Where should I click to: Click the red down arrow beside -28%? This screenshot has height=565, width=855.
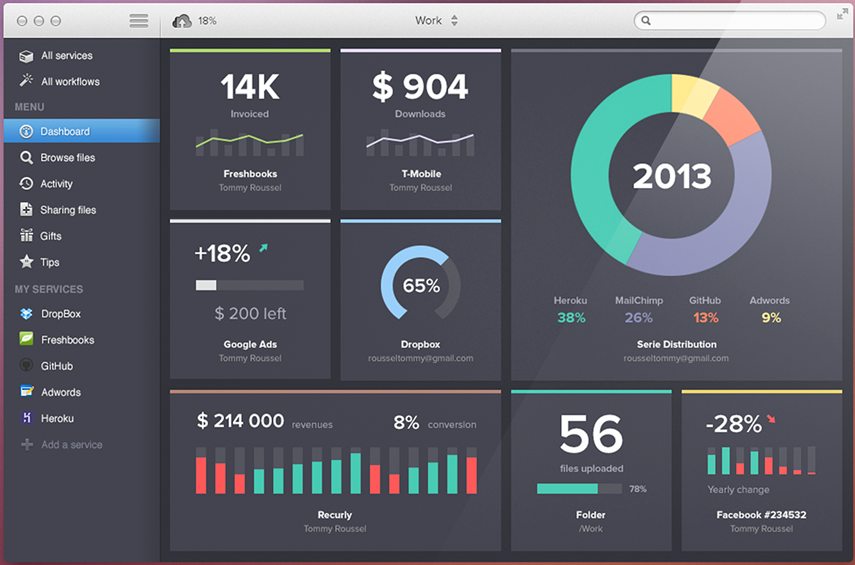click(771, 419)
